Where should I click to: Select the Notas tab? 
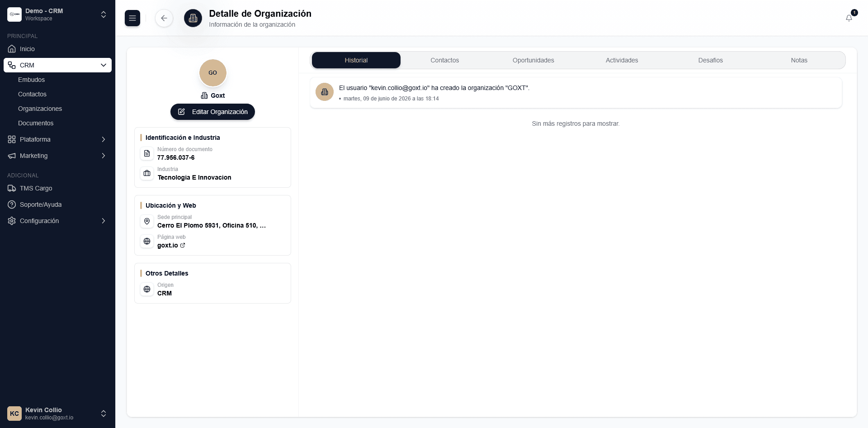pyautogui.click(x=799, y=60)
